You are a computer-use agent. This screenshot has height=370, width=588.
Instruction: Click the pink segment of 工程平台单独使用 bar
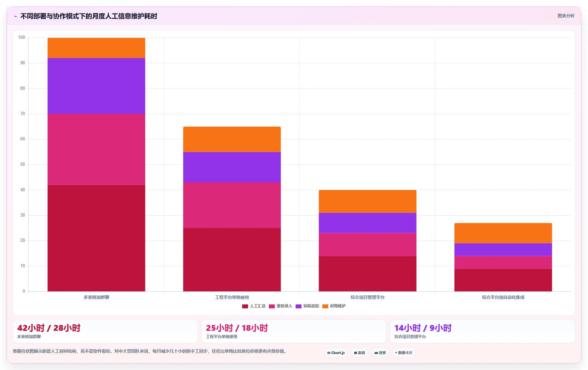click(x=232, y=205)
